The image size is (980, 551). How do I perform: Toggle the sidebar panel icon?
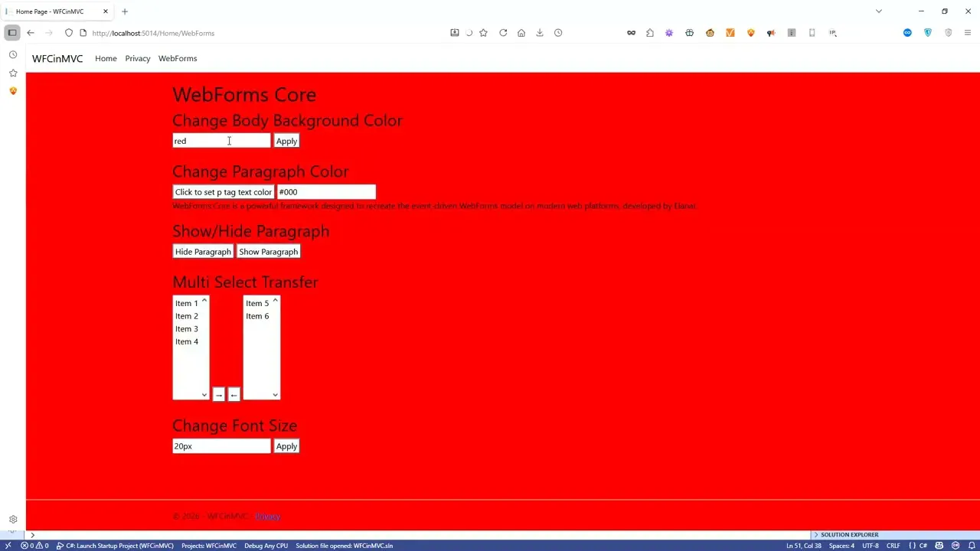coord(12,33)
